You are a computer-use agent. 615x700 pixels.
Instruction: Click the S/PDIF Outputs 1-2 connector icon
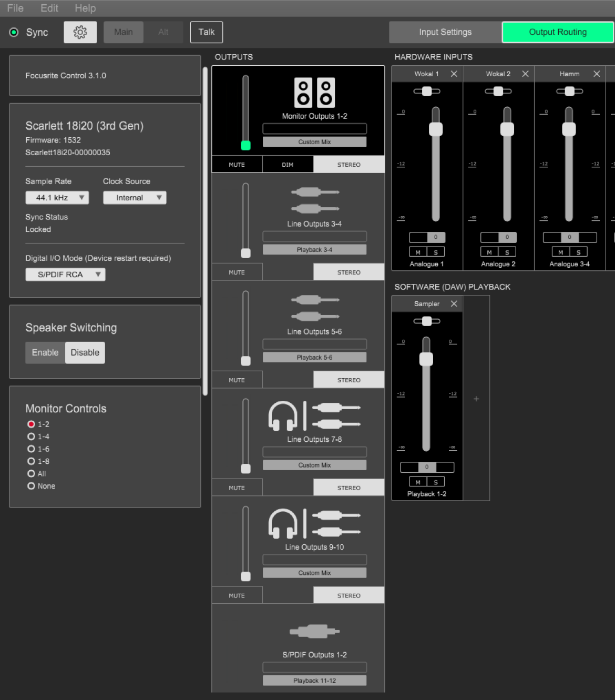click(315, 631)
